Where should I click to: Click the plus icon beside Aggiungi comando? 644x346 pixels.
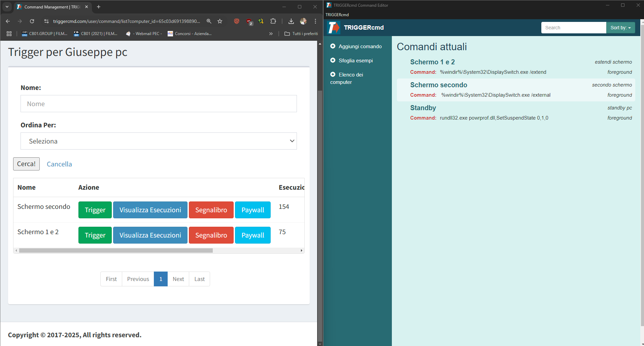pos(333,46)
